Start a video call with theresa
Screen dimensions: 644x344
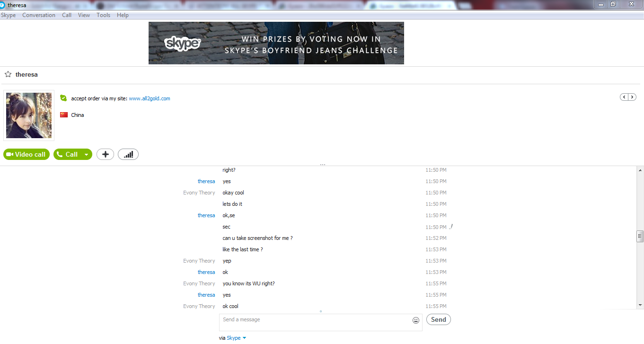(x=26, y=154)
